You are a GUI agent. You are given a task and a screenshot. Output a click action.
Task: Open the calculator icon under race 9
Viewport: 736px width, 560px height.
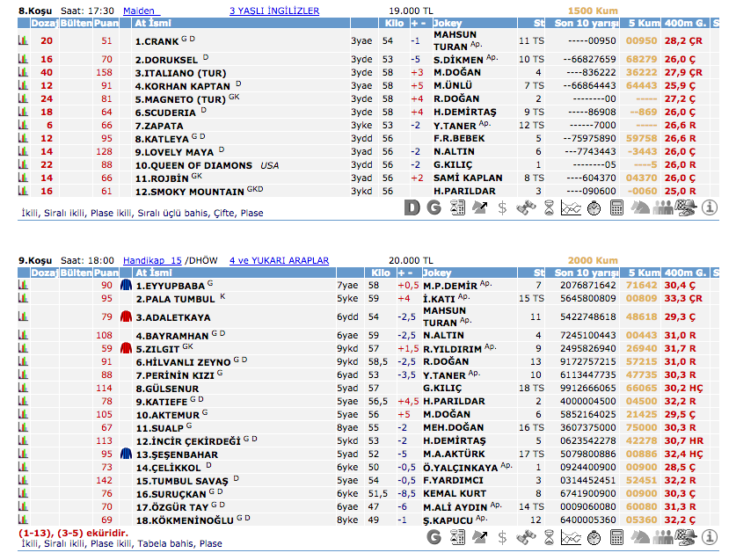617,536
